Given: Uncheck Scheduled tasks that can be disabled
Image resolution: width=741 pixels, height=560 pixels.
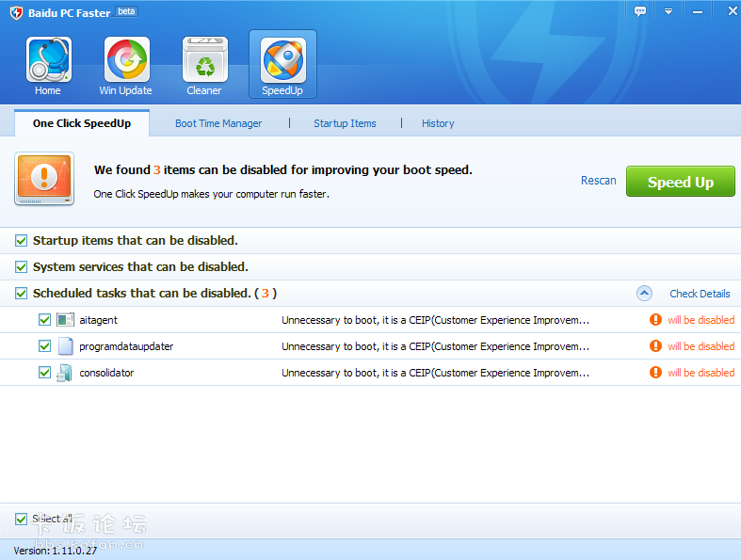Looking at the screenshot, I should coord(22,294).
